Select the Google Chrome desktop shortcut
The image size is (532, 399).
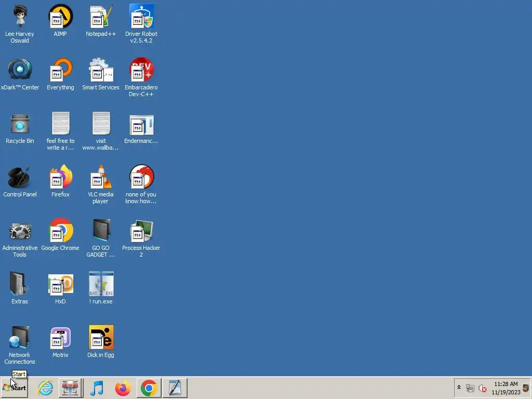point(60,235)
